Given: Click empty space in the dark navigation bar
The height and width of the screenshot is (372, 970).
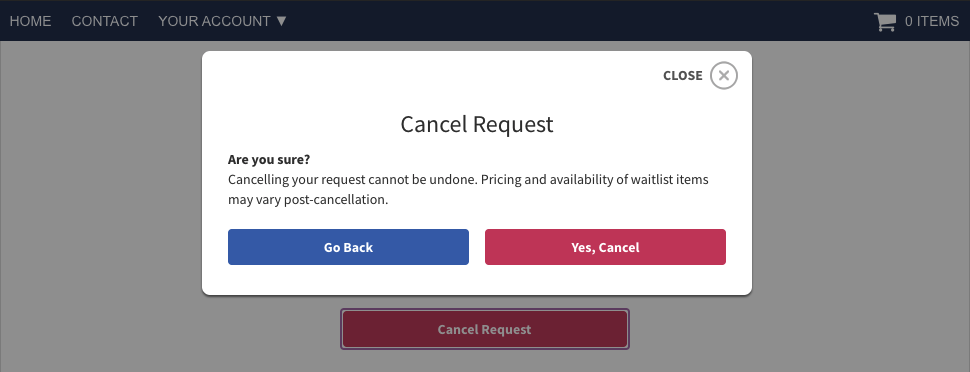Looking at the screenshot, I should [x=557, y=21].
